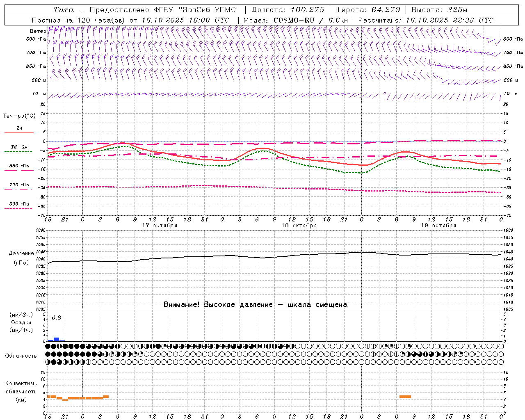
Task: Click the "Модель COSMO-RU / 6.6км" label
Action: 296,20
